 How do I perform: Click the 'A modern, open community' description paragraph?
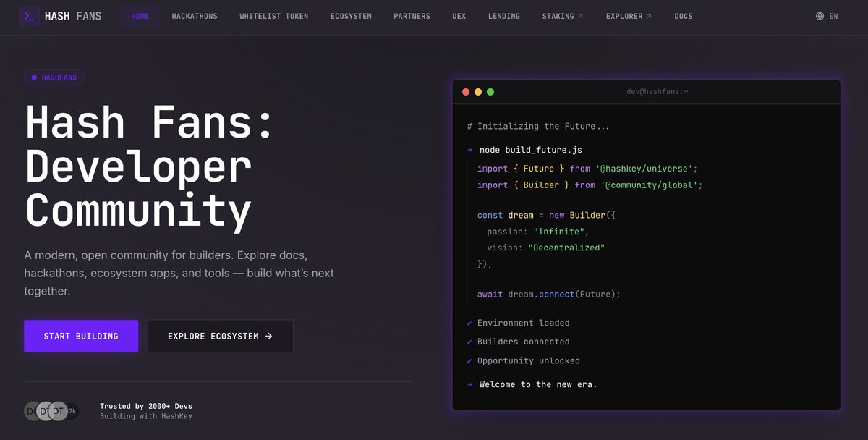[179, 274]
